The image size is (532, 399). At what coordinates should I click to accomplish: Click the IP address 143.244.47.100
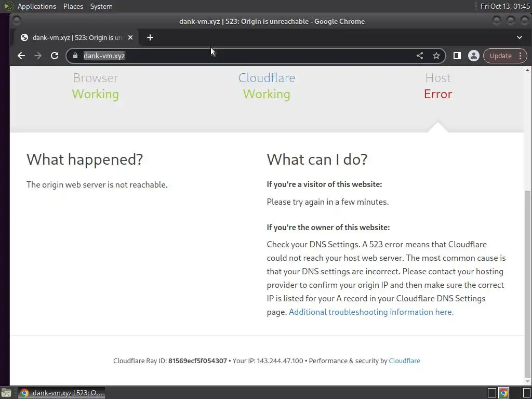[280, 361]
